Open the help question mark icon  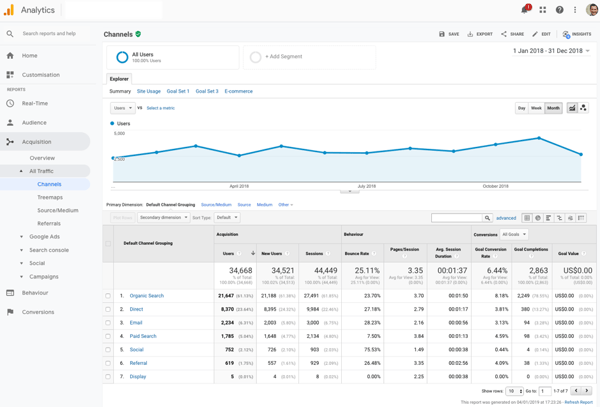[x=559, y=10]
